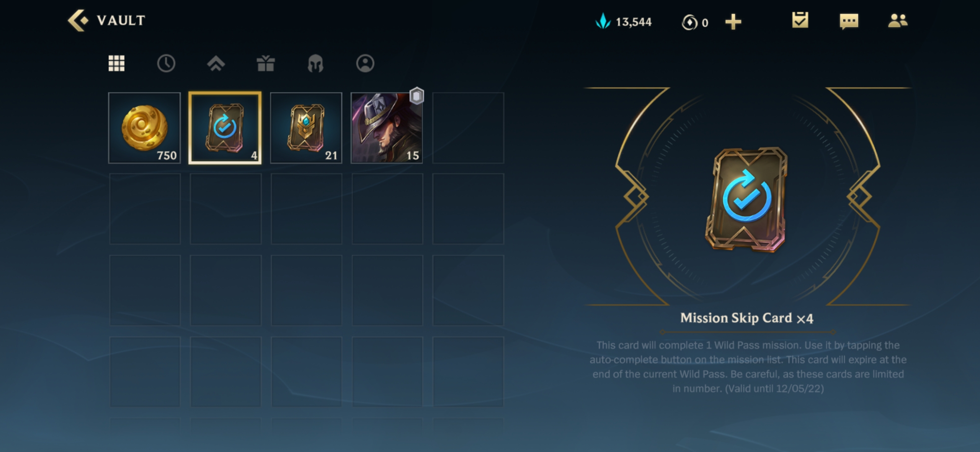Screen dimensions: 980x452
Task: Open the gift box filter
Action: click(x=266, y=64)
